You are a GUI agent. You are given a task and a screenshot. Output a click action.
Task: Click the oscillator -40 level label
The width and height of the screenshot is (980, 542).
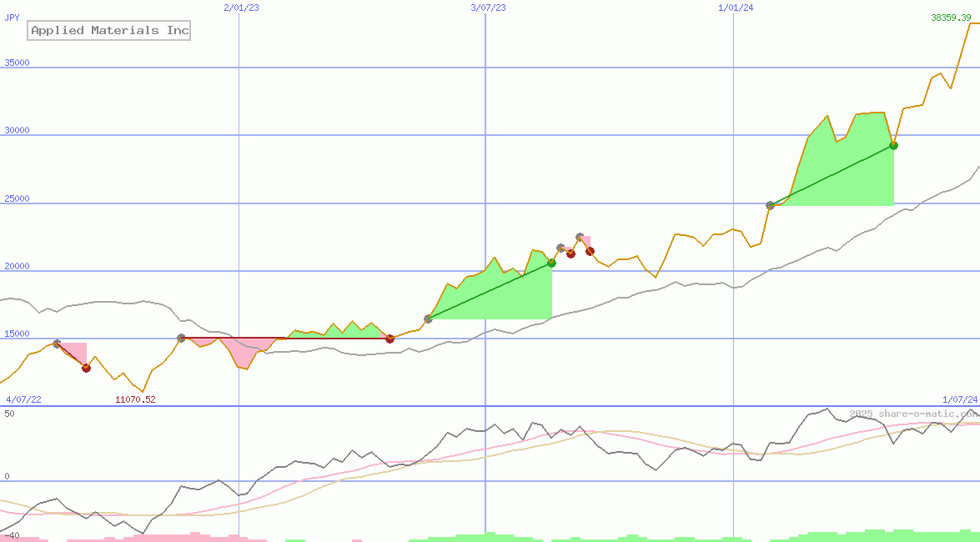coord(12,536)
